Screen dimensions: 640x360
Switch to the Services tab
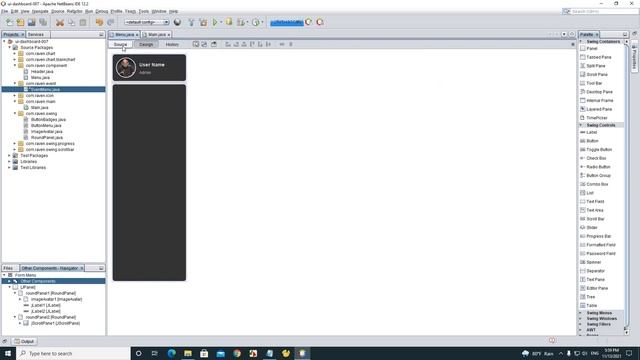36,35
